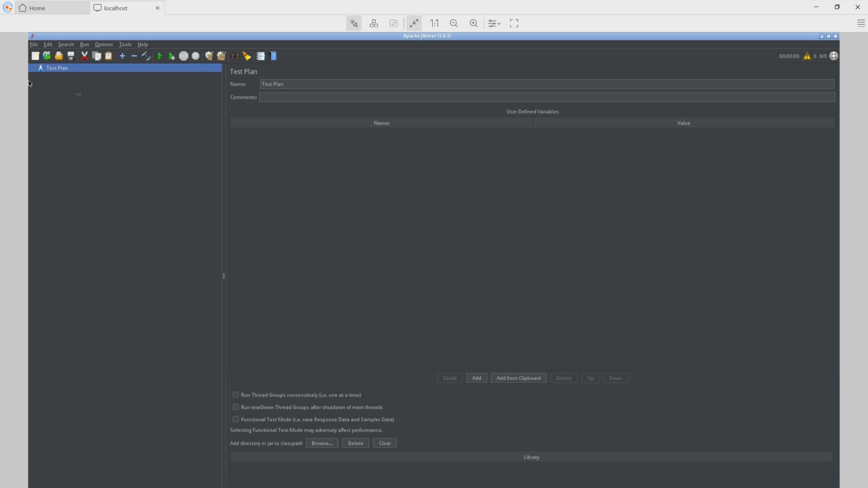Click the Reset Search broom icon
868x488 pixels.
pos(247,56)
